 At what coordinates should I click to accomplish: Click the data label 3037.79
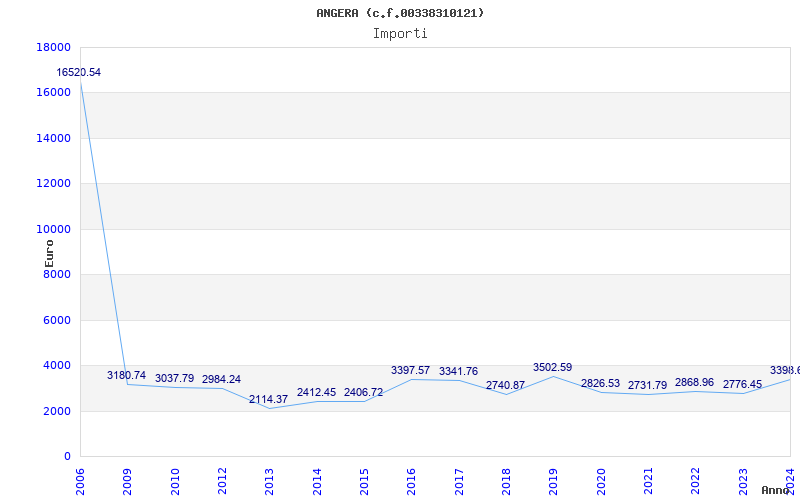click(174, 379)
